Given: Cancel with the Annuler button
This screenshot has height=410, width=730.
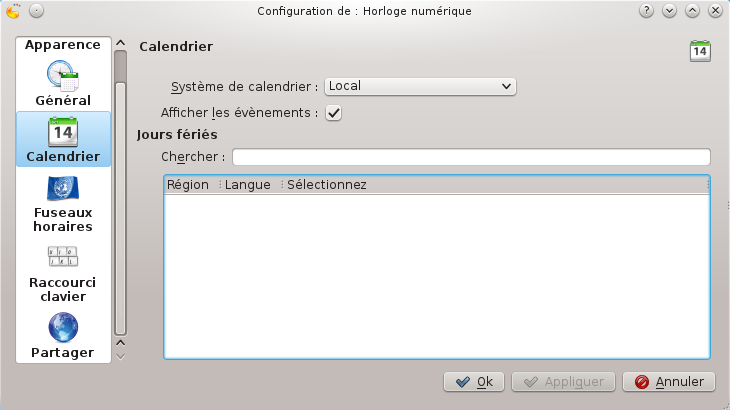Looking at the screenshot, I should [669, 382].
